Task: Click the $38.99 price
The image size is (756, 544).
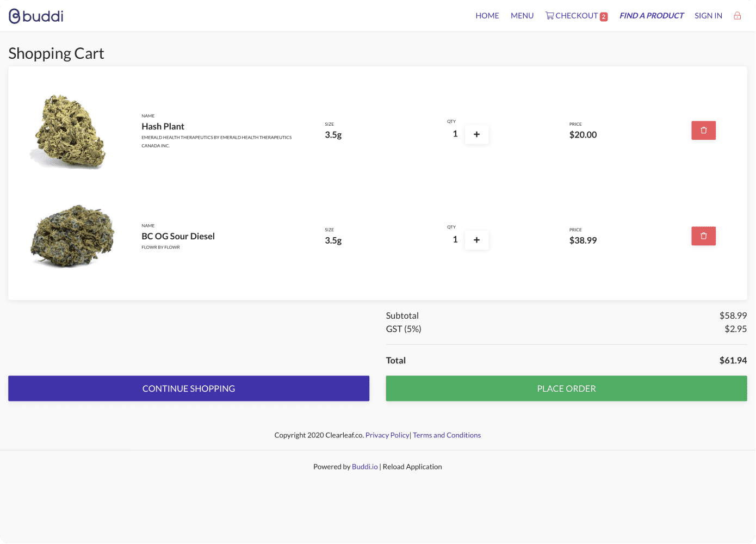Action: click(583, 240)
